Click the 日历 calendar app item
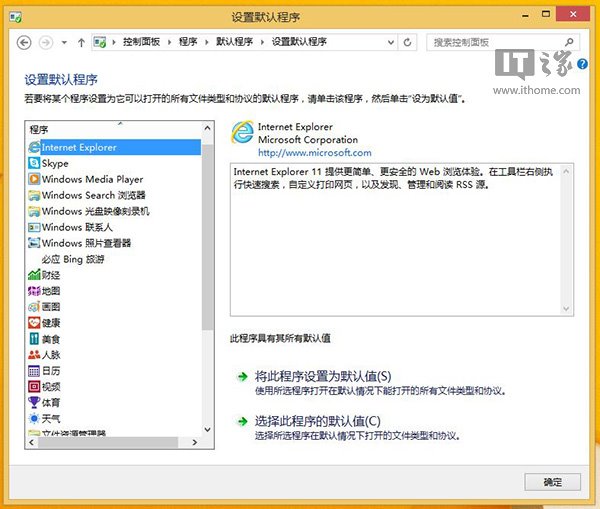Viewport: 600px width, 509px height. (50, 371)
